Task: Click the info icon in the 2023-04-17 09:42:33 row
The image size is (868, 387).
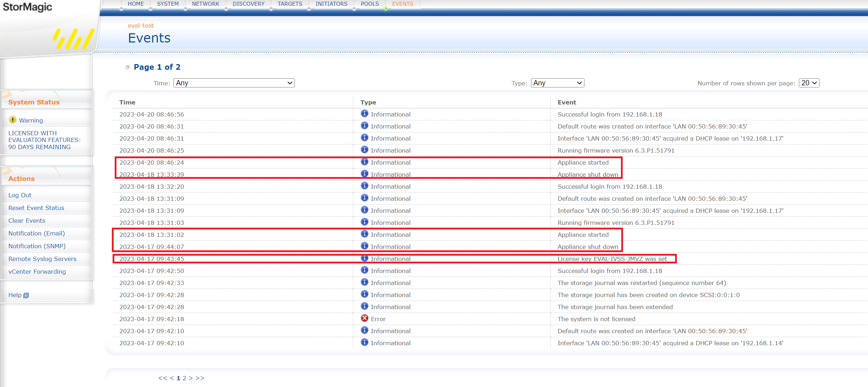Action: coord(364,282)
